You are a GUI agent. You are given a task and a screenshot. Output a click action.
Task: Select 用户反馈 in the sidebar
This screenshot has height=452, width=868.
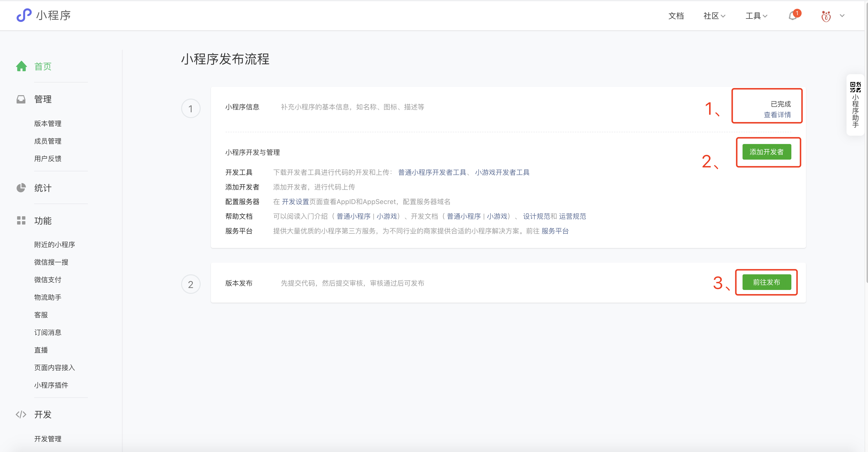(48, 159)
